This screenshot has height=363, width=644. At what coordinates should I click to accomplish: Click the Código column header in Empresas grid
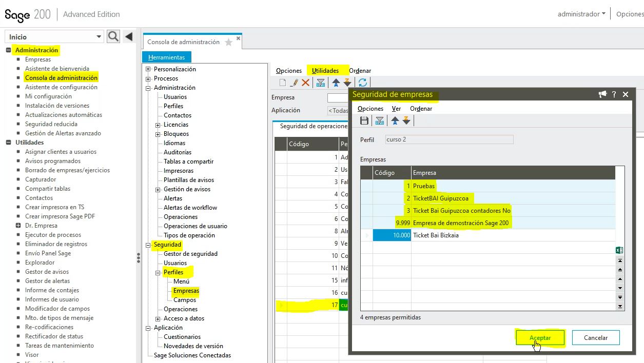tap(392, 173)
